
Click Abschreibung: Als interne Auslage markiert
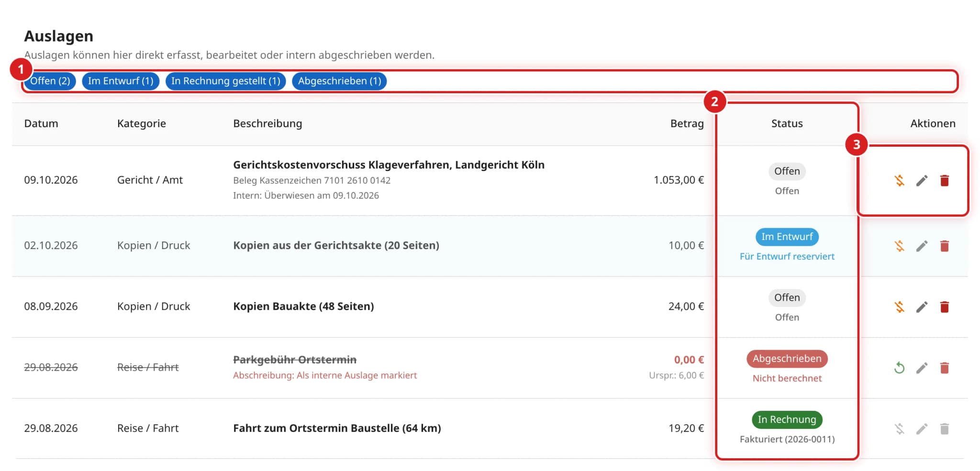[x=325, y=375]
